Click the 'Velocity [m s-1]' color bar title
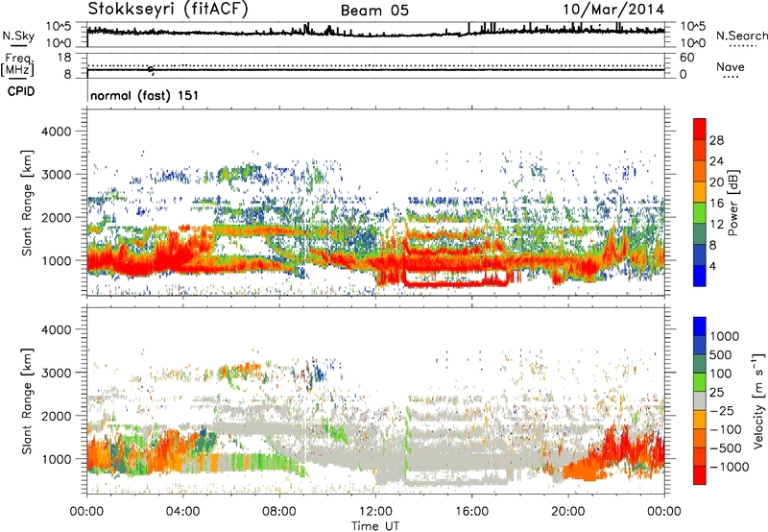Image resolution: width=768 pixels, height=532 pixels. 758,400
